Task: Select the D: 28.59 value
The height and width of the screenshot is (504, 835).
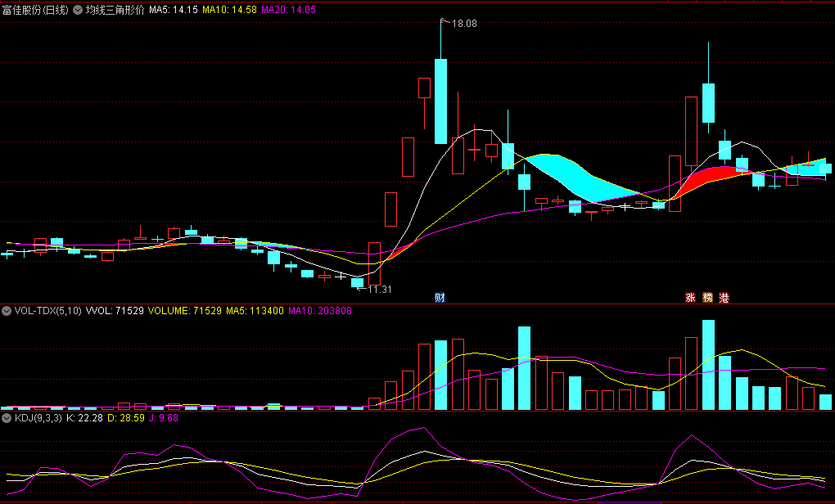Action: 126,418
